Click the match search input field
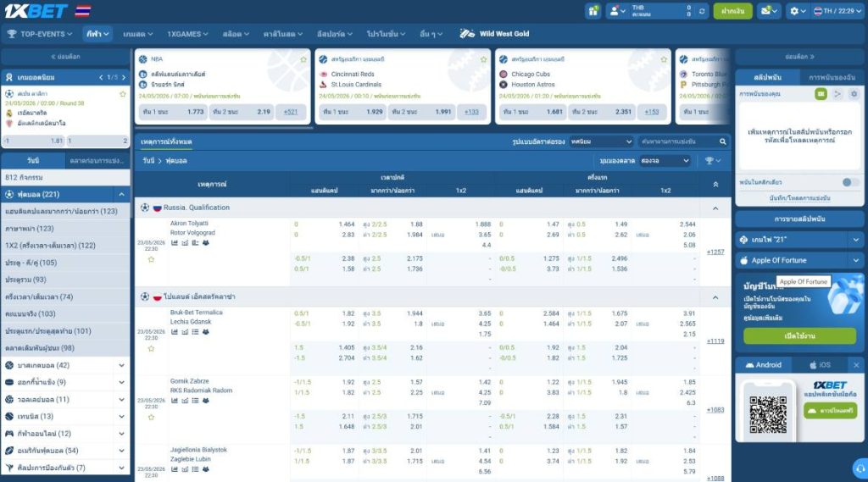Image resolution: width=868 pixels, height=482 pixels. pos(677,141)
